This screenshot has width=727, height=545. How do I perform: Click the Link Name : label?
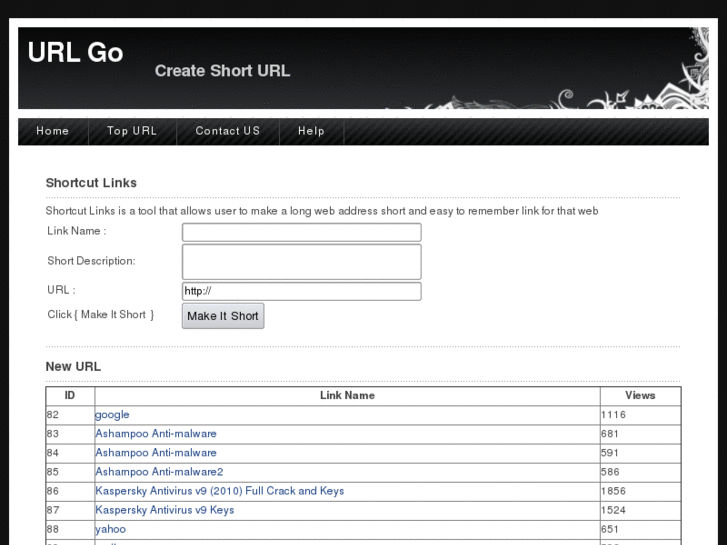click(x=77, y=231)
